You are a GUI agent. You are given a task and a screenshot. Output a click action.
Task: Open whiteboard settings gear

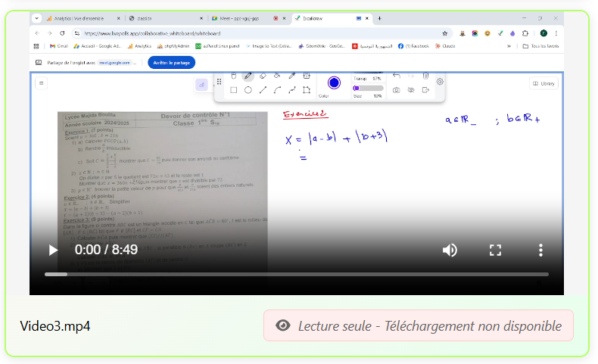(441, 82)
